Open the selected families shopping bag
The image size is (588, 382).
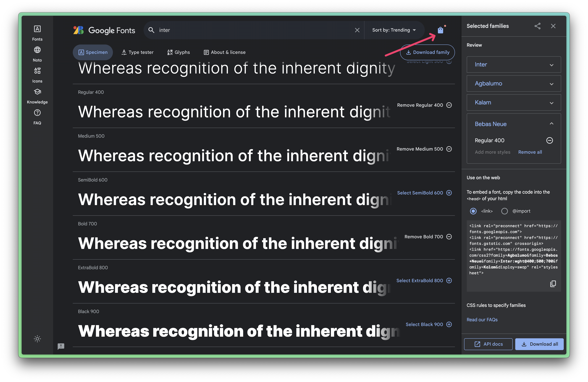pyautogui.click(x=441, y=30)
